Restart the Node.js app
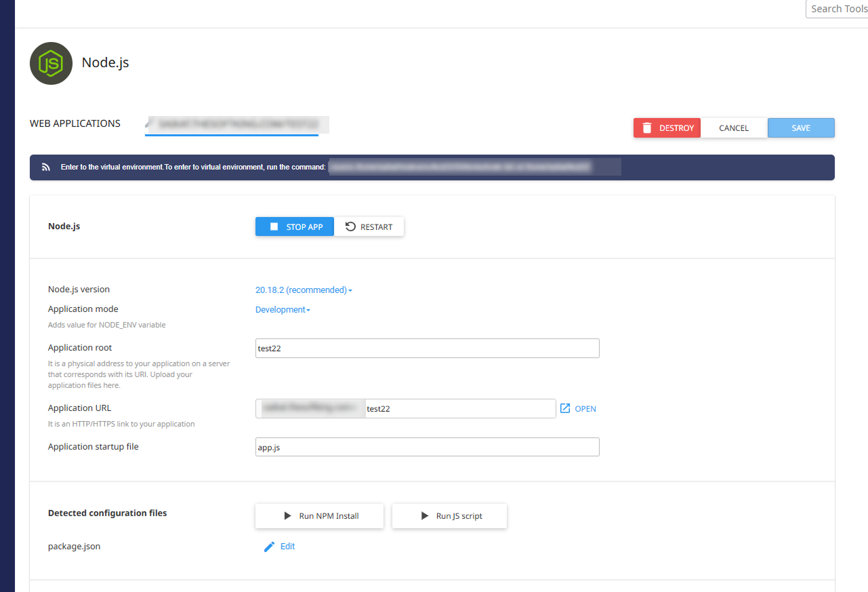 369,226
